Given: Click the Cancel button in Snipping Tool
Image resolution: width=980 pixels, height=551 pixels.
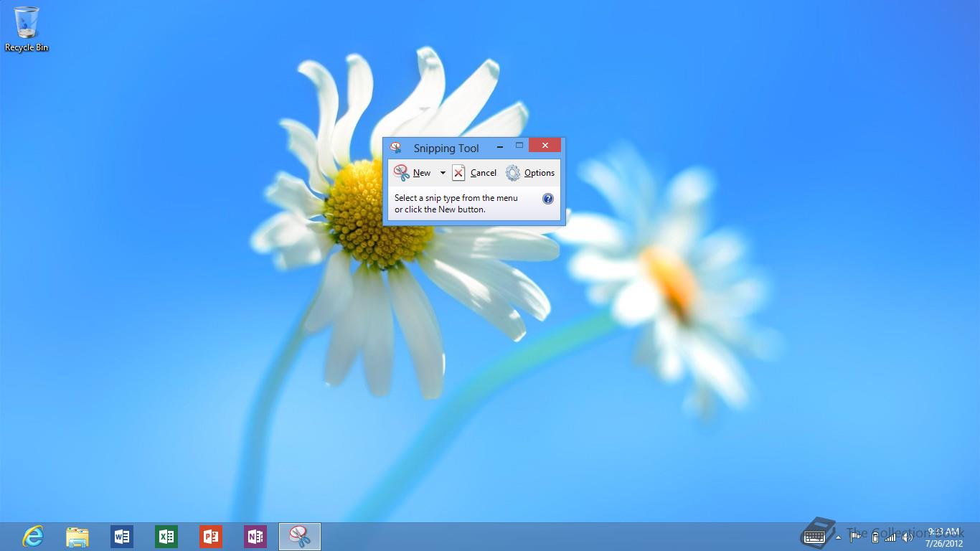Looking at the screenshot, I should click(474, 173).
